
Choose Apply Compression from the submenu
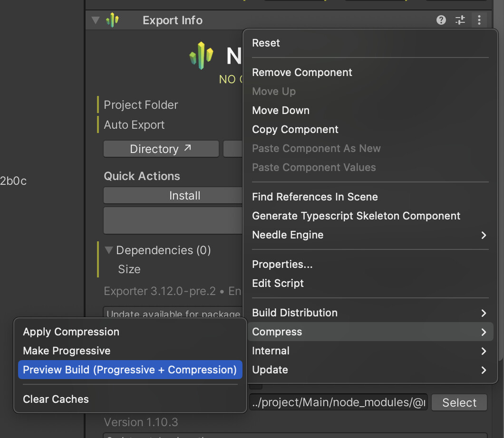point(71,332)
